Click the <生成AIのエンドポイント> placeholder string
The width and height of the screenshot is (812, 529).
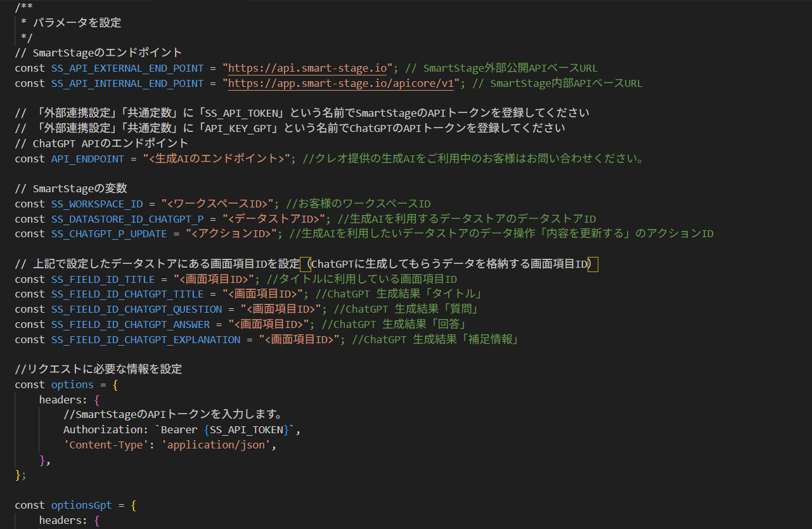click(216, 159)
